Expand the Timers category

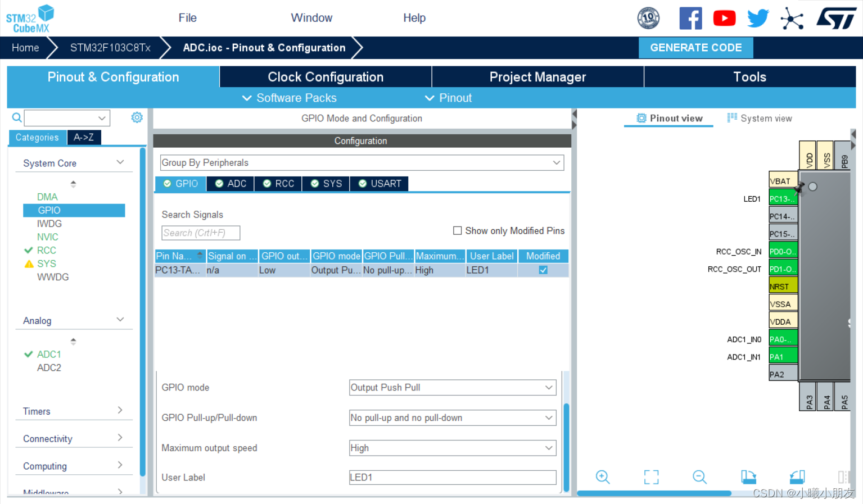click(120, 410)
